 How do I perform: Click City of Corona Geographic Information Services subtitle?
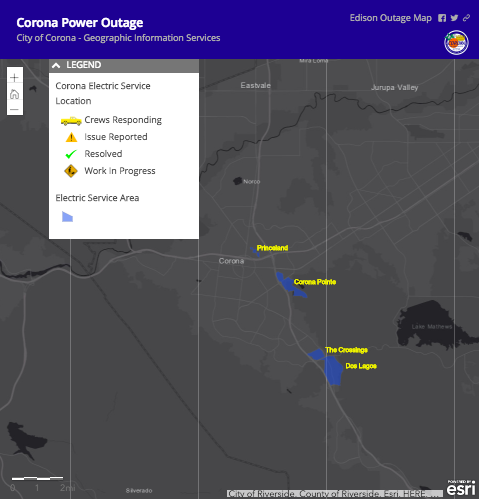click(x=118, y=38)
